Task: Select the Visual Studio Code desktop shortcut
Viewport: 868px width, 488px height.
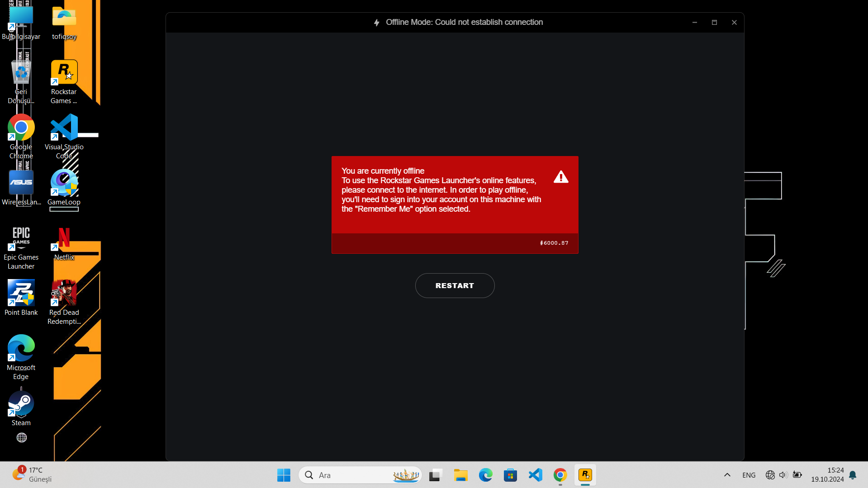Action: click(x=64, y=137)
